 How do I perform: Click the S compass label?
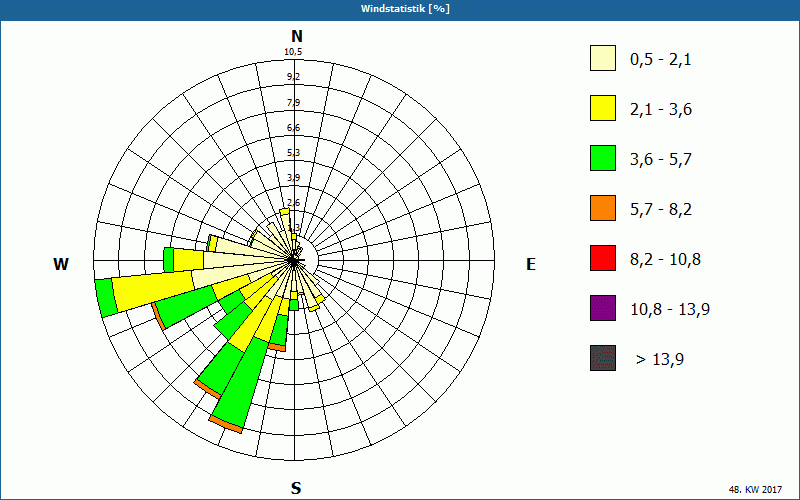[296, 488]
